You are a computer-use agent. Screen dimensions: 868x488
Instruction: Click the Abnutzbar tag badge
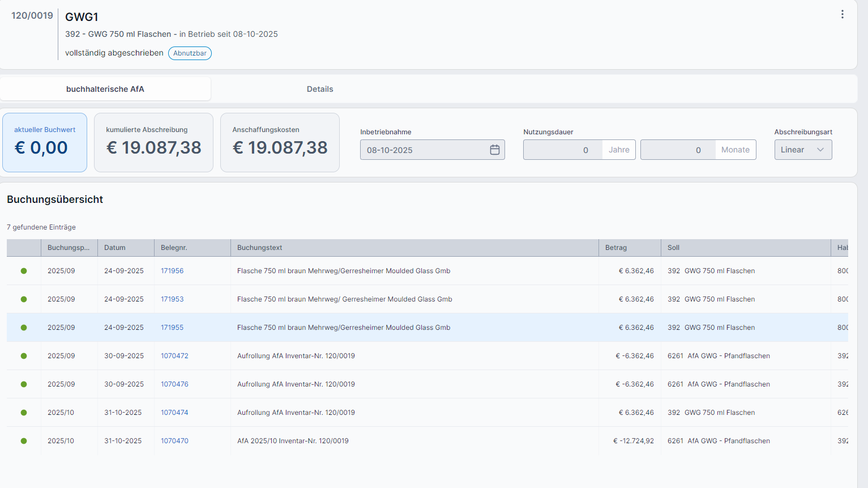(x=190, y=53)
